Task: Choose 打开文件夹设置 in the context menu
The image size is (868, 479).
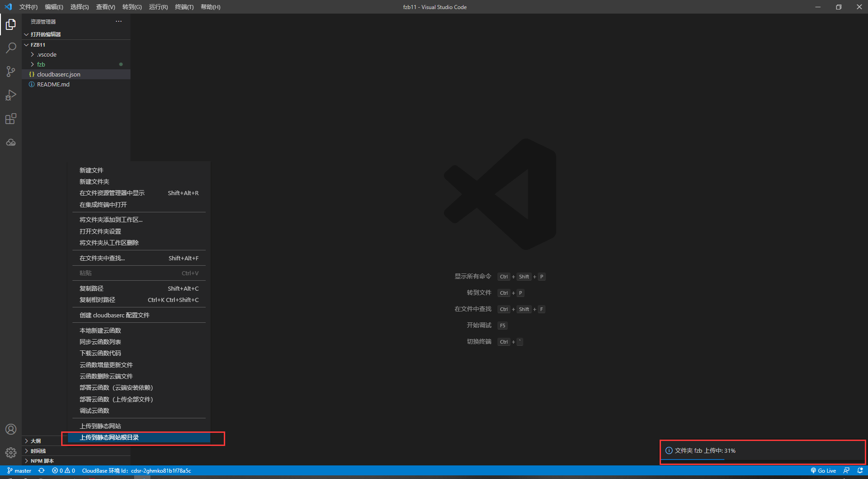Action: (x=139, y=231)
